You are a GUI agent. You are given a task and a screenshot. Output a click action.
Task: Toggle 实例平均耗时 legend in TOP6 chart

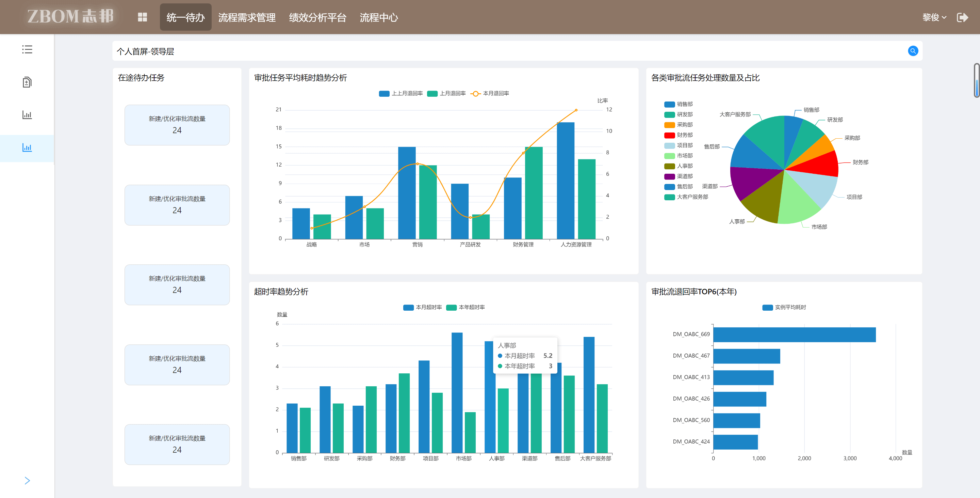(x=784, y=307)
